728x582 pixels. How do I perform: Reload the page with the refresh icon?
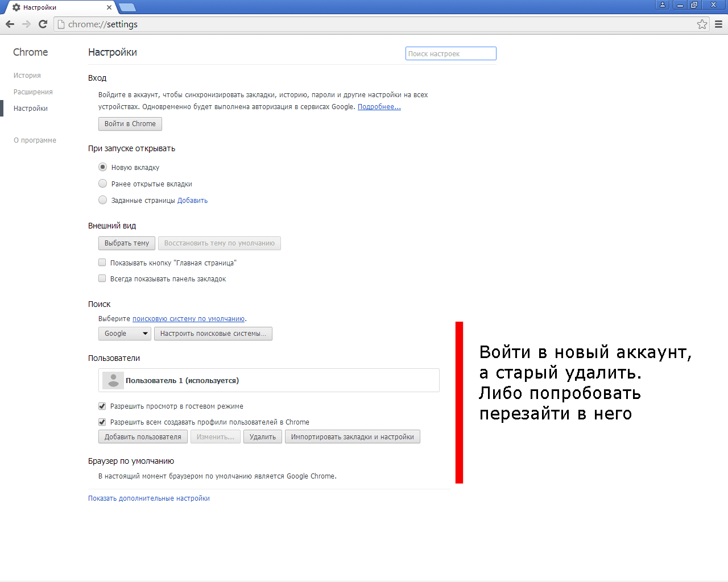pos(43,24)
